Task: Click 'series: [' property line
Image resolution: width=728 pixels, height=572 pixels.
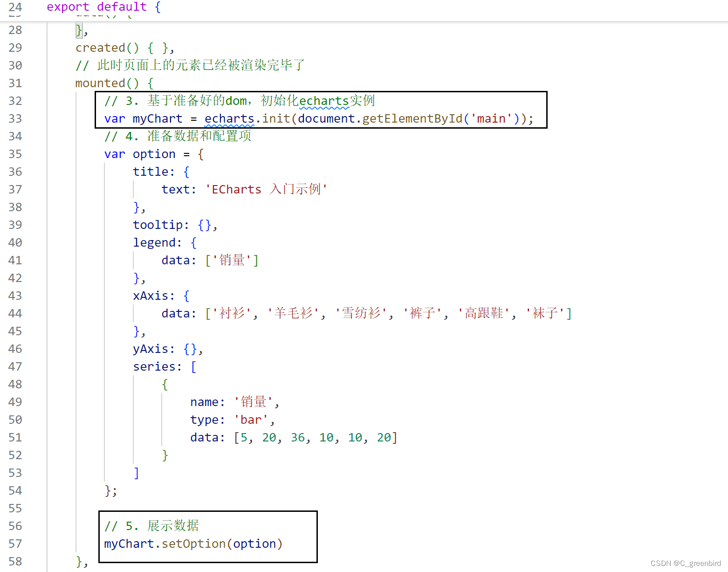Action: [x=165, y=367]
